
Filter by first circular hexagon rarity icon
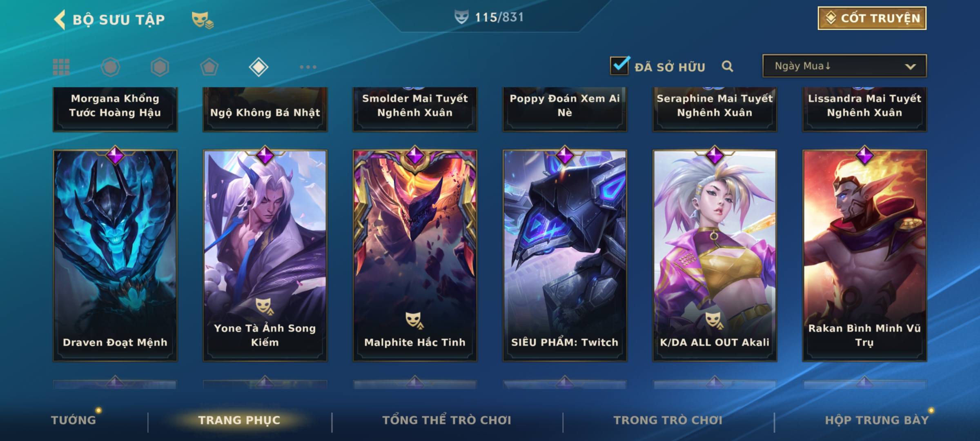pos(111,67)
